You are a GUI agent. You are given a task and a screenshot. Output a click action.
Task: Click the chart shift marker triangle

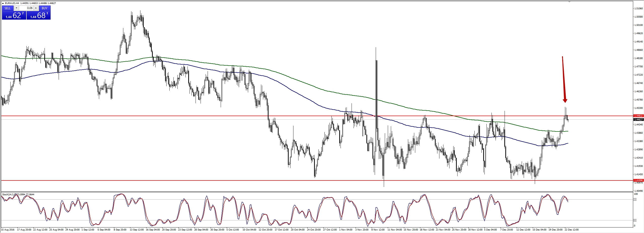(x=569, y=2)
